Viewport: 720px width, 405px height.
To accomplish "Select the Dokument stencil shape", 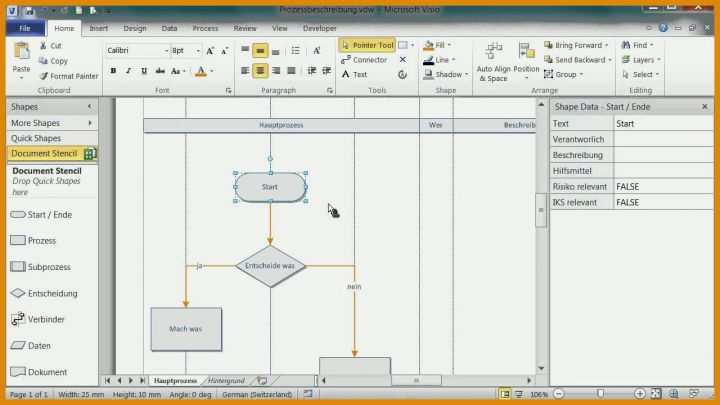I will coord(39,372).
